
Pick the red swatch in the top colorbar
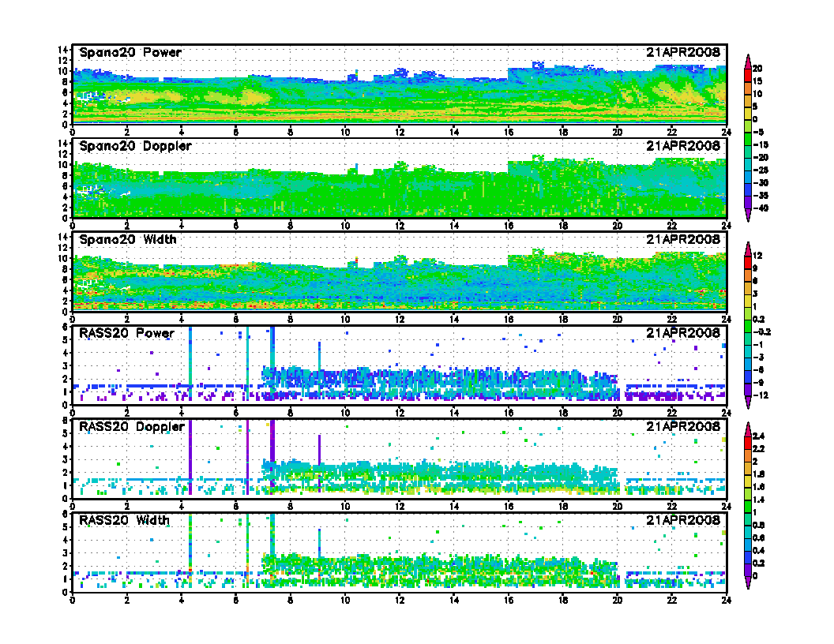click(747, 75)
